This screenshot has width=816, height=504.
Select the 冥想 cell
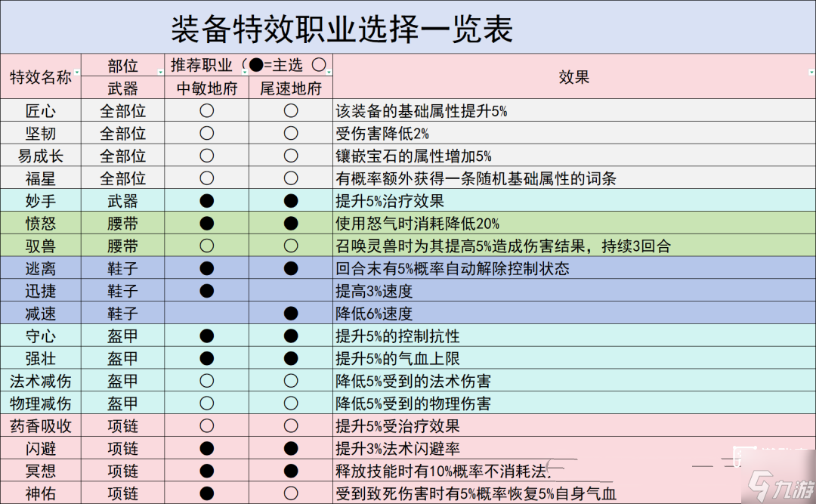click(x=41, y=471)
